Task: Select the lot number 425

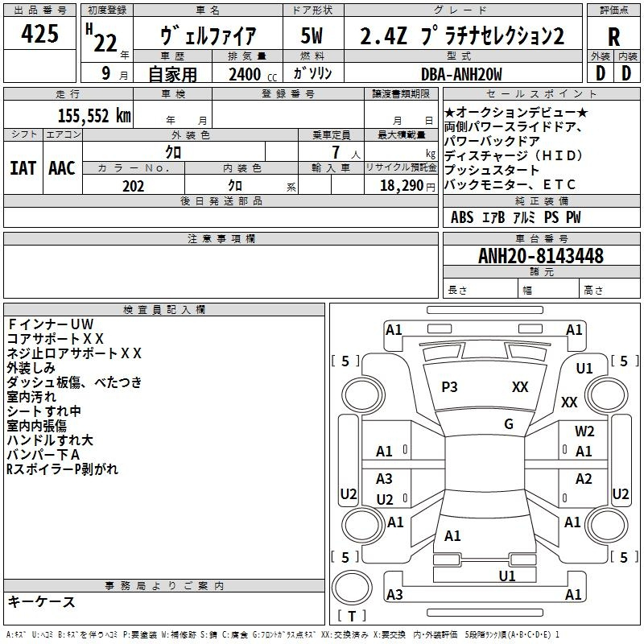Action: tap(39, 33)
